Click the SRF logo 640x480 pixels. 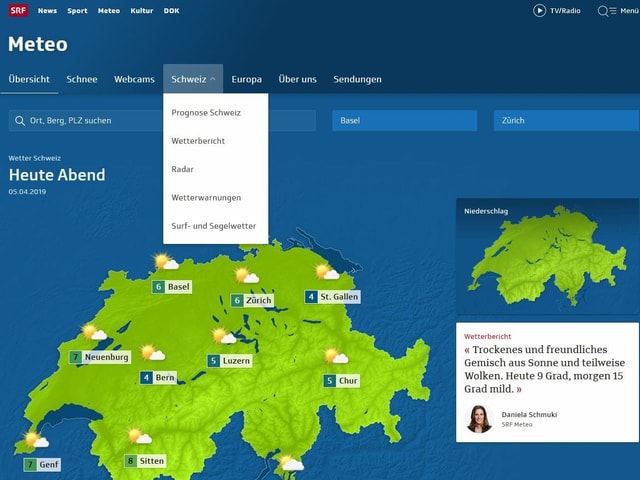click(18, 11)
